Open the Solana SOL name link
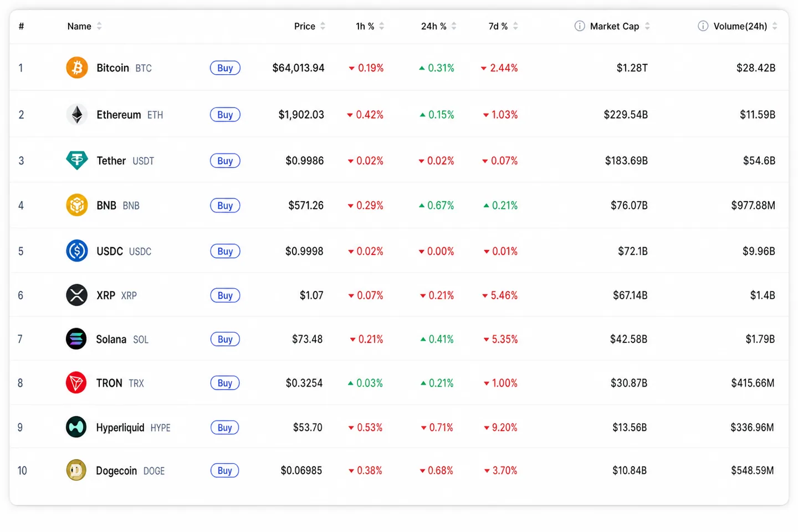798x532 pixels. tap(122, 339)
